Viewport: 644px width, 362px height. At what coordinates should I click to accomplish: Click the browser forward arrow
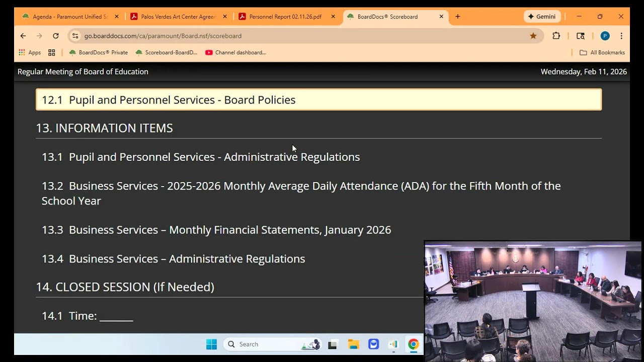pyautogui.click(x=39, y=36)
